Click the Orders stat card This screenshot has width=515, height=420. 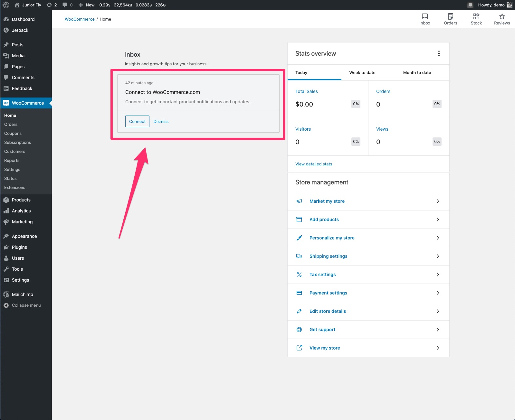point(409,99)
